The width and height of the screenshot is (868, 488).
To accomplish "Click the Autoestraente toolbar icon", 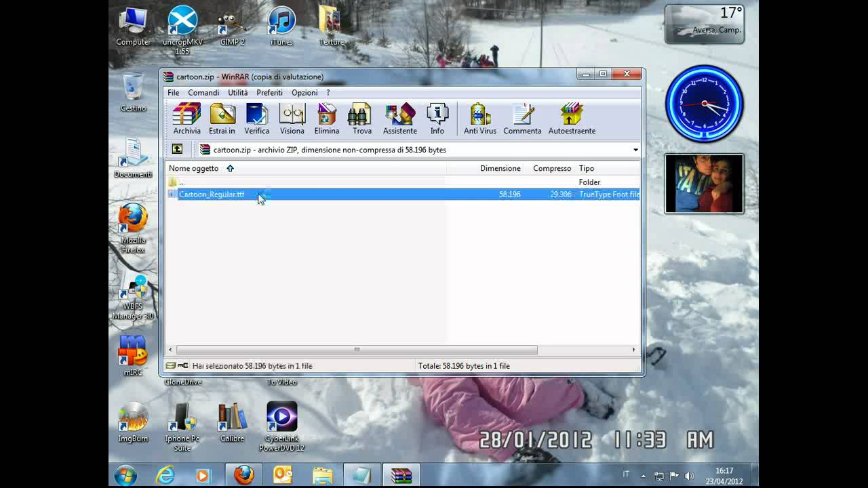I will point(572,119).
